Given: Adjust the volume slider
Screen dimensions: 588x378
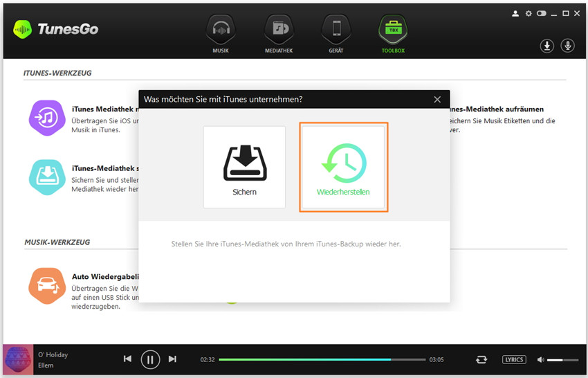Looking at the screenshot, I should [x=562, y=360].
